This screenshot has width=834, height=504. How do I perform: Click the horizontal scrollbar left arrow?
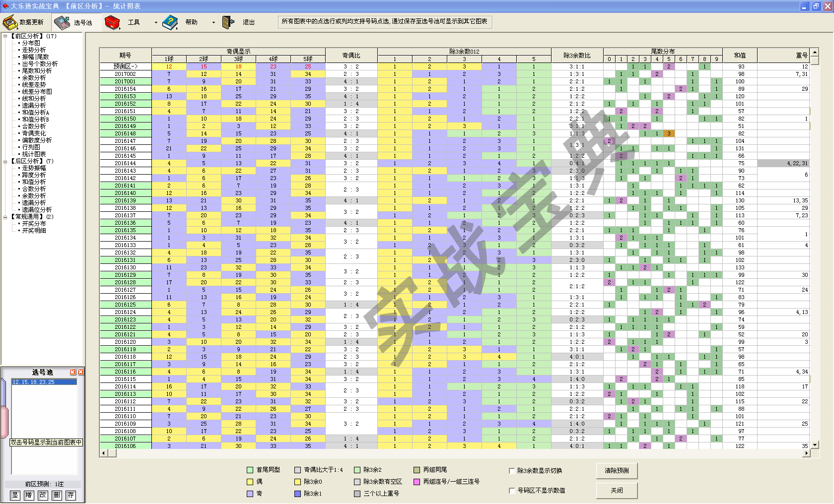(103, 453)
